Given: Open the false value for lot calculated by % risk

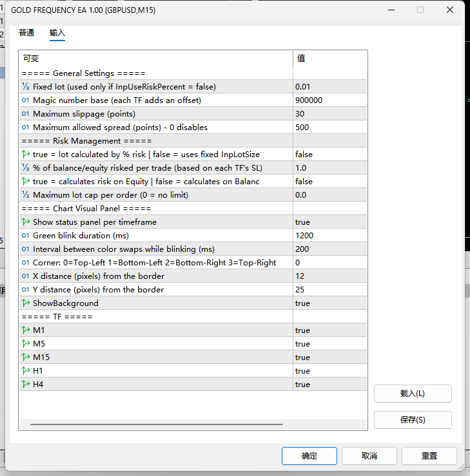Looking at the screenshot, I should [330, 154].
